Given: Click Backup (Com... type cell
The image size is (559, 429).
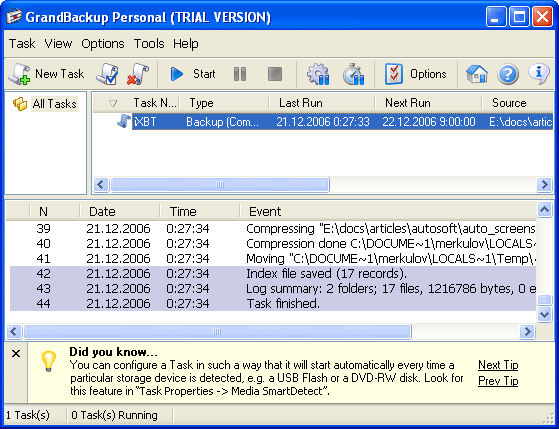Looking at the screenshot, I should click(x=222, y=122).
